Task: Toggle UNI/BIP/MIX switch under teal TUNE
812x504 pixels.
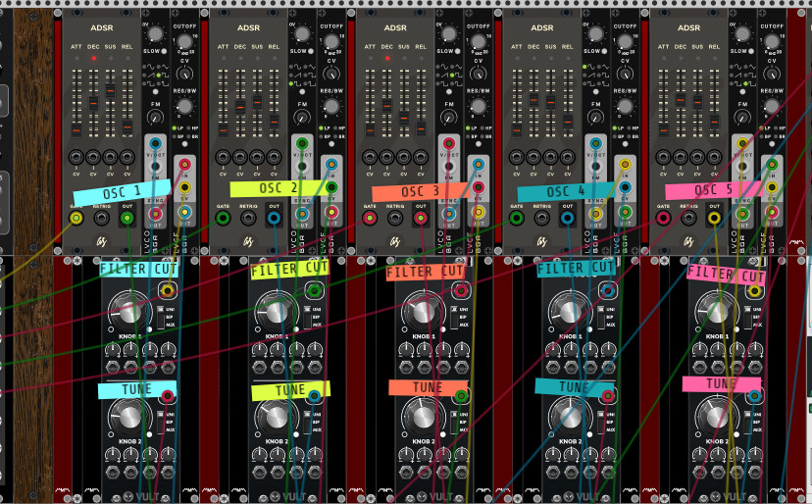Action: coord(601,422)
